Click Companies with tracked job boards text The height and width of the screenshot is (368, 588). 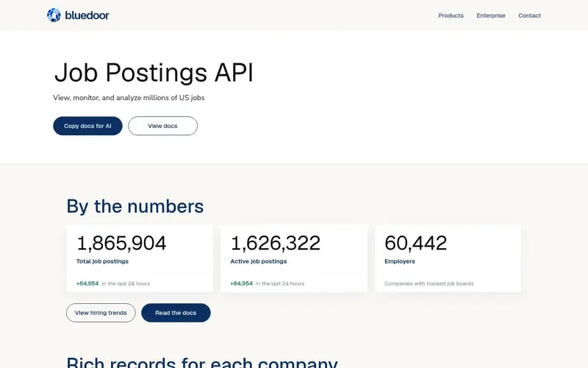point(429,283)
